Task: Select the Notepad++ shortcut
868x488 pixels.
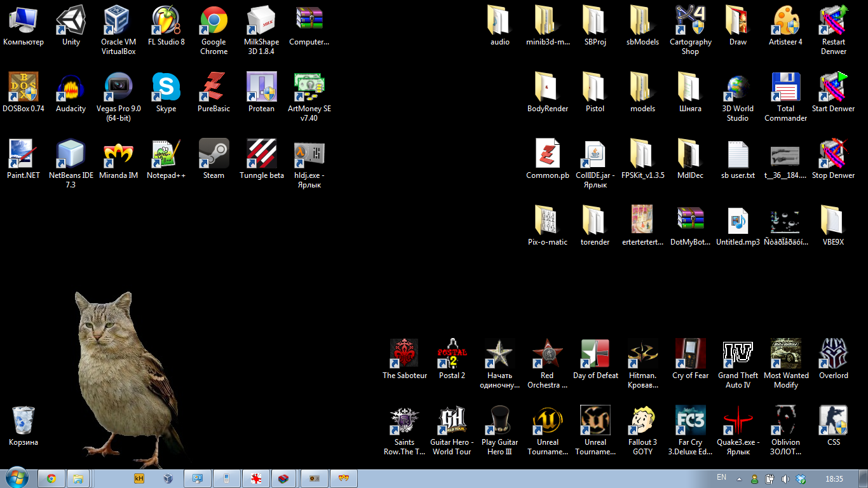Action: [166, 154]
